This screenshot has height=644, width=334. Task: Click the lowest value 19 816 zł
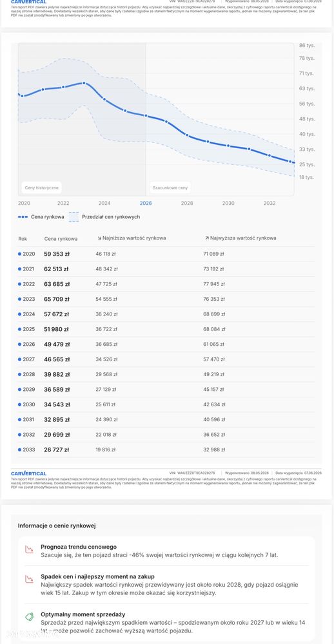(x=105, y=450)
